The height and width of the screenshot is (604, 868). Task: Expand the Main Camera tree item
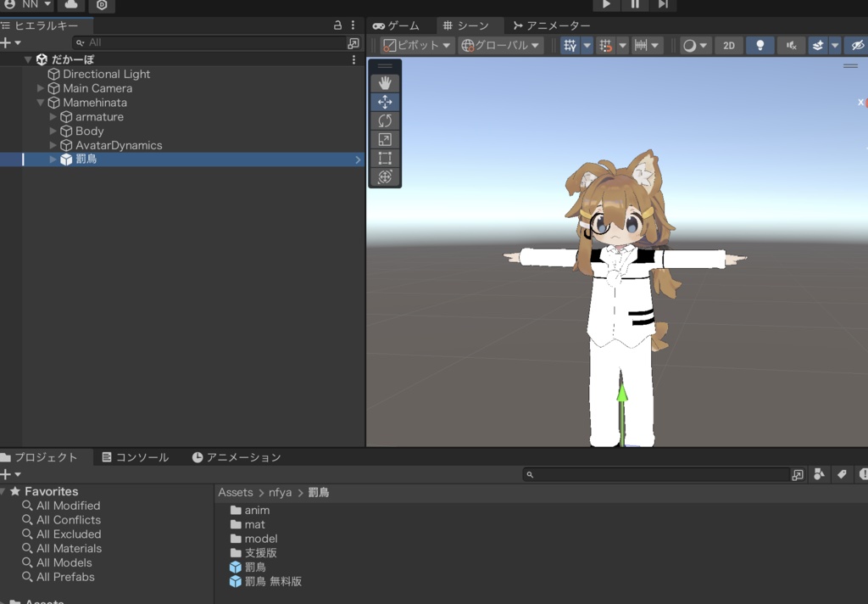pyautogui.click(x=41, y=88)
